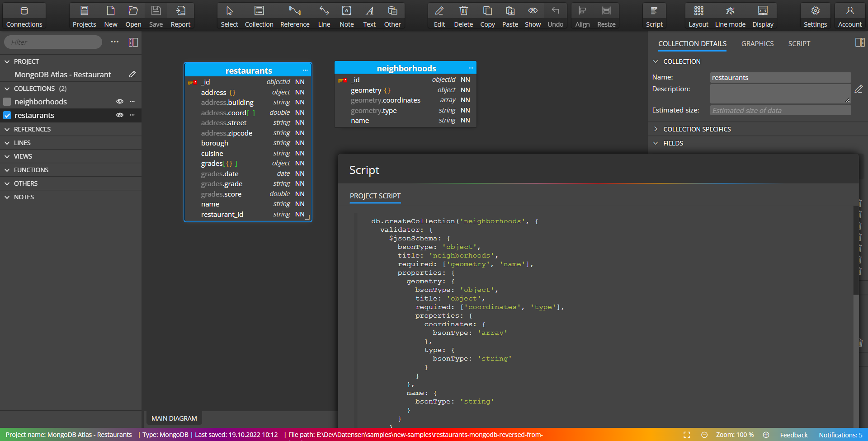Uncheck the restaurants collection checkbox
Image resolution: width=868 pixels, height=441 pixels.
pyautogui.click(x=7, y=115)
